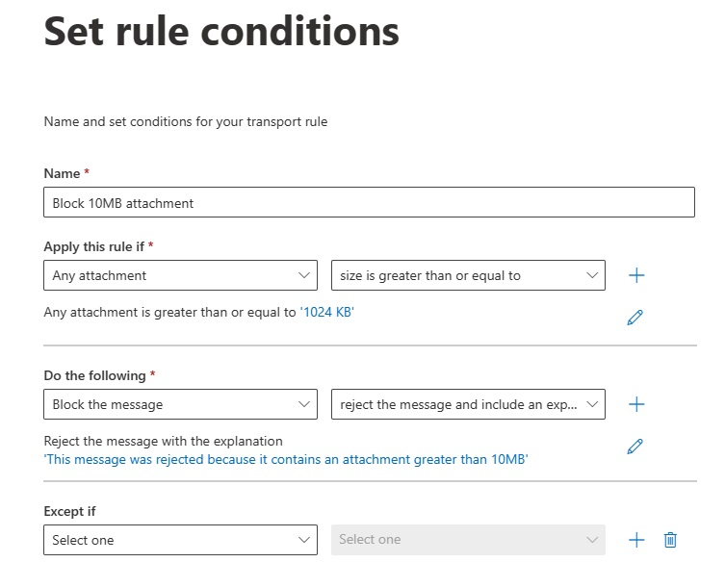Add another condition under Apply this rule if
This screenshot has width=725, height=588.
click(635, 275)
